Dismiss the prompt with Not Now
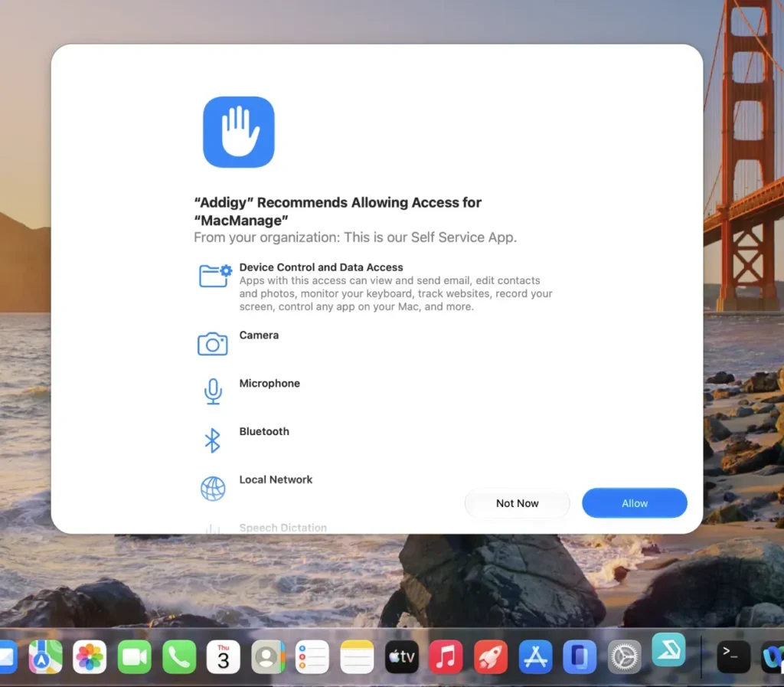Viewport: 784px width, 687px height. coord(517,503)
